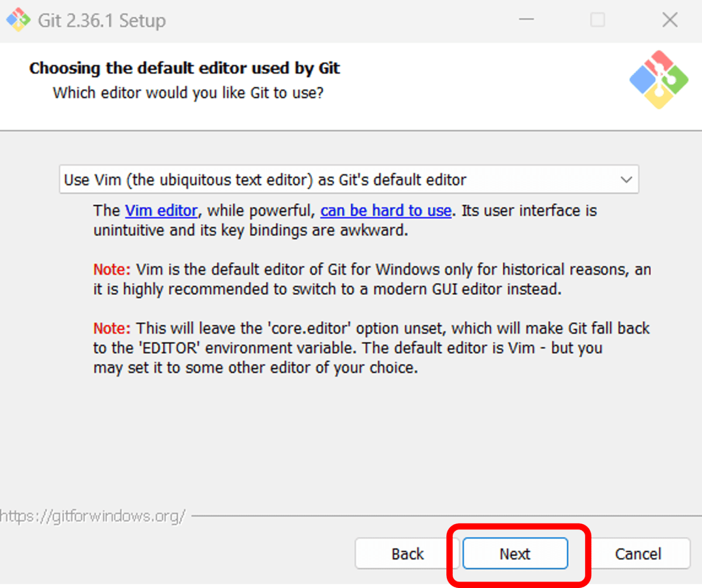The image size is (702, 588).
Task: Close the Git 2.36.1 Setup window
Action: coord(669,20)
